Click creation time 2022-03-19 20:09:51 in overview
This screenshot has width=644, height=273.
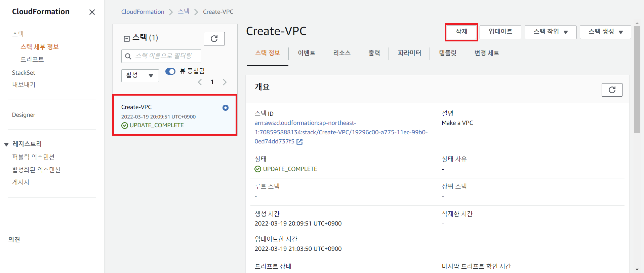click(x=298, y=224)
